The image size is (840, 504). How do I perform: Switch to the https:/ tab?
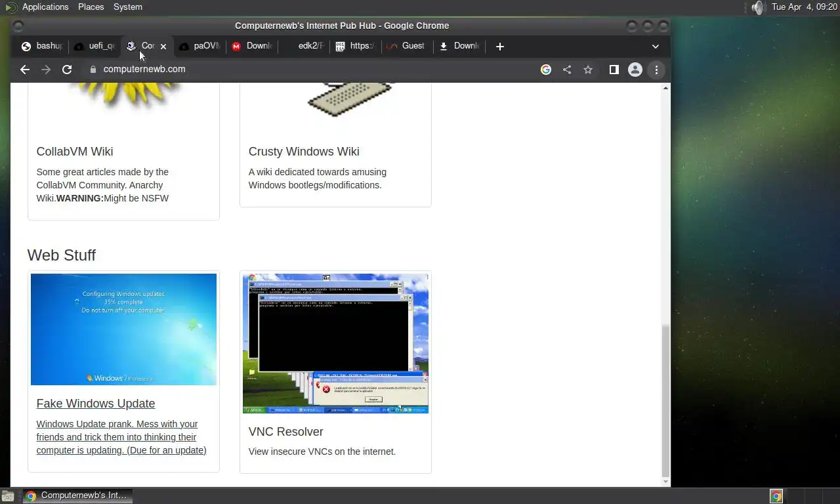click(356, 46)
